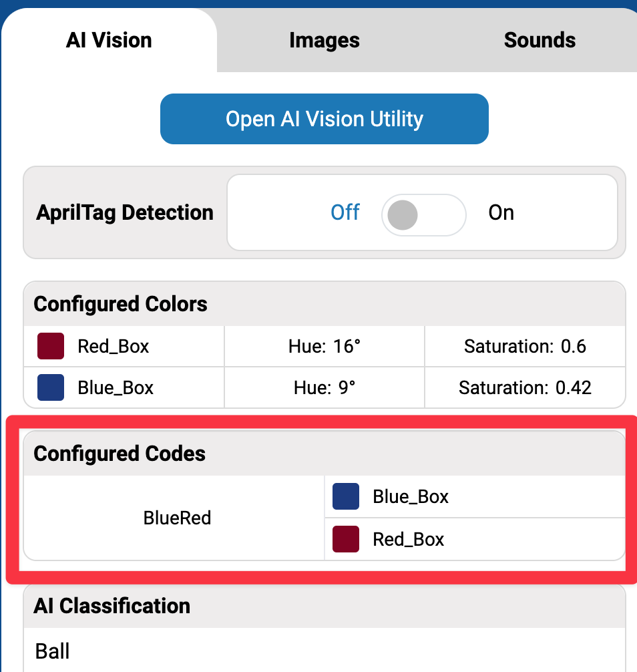Select the Red_Box swatch in BlueRed code

coord(345,539)
